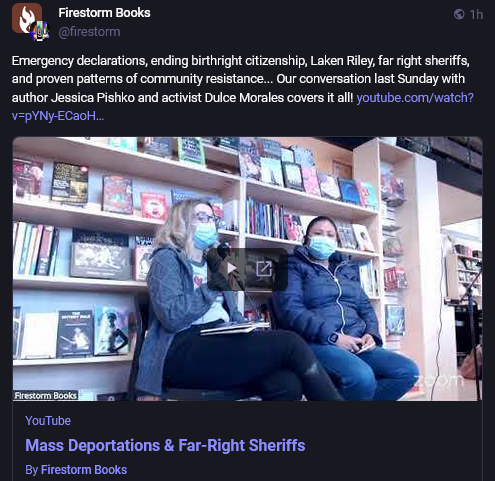Click the zoom watermark on the video preview
The height and width of the screenshot is (481, 495).
coord(441,380)
